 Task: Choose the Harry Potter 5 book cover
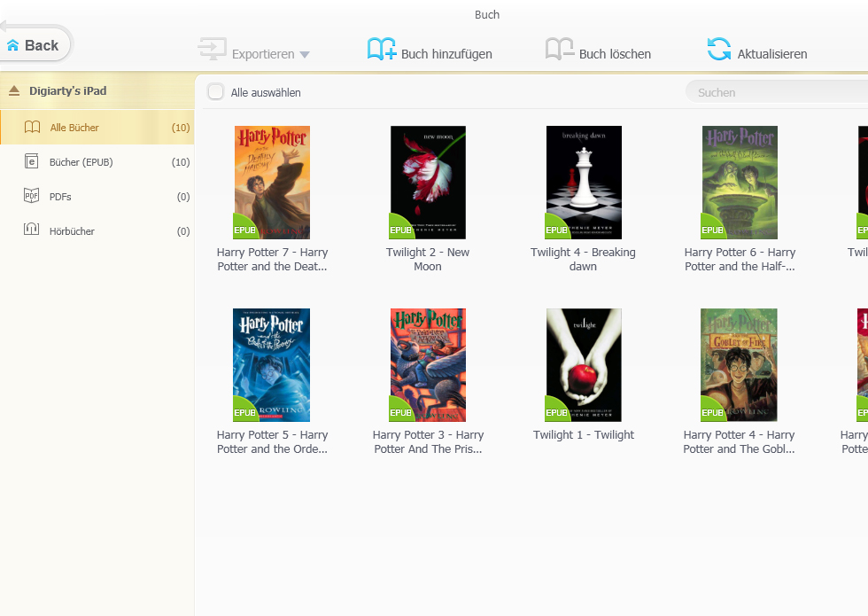[272, 365]
